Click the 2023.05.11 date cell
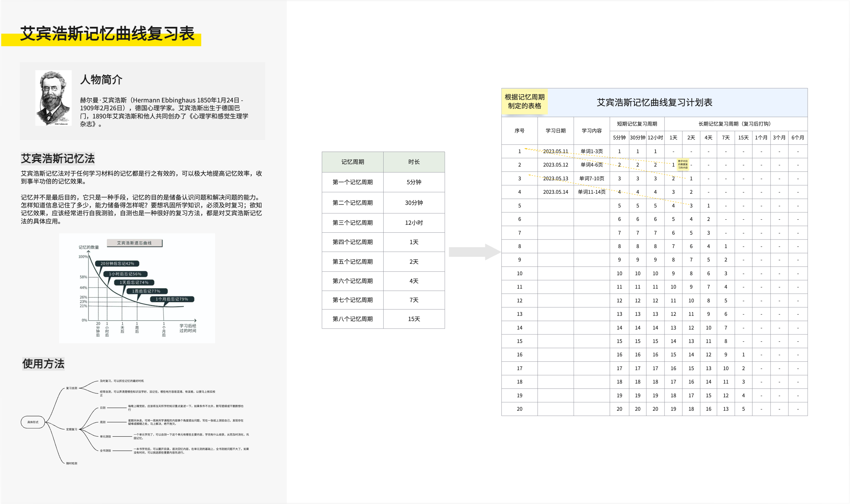The height and width of the screenshot is (504, 850). point(555,152)
